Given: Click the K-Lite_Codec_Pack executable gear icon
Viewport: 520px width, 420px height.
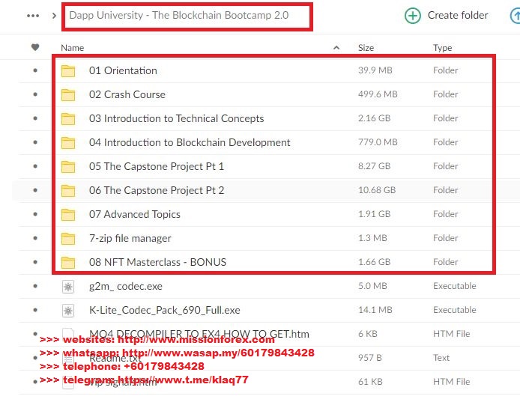Looking at the screenshot, I should point(68,311).
